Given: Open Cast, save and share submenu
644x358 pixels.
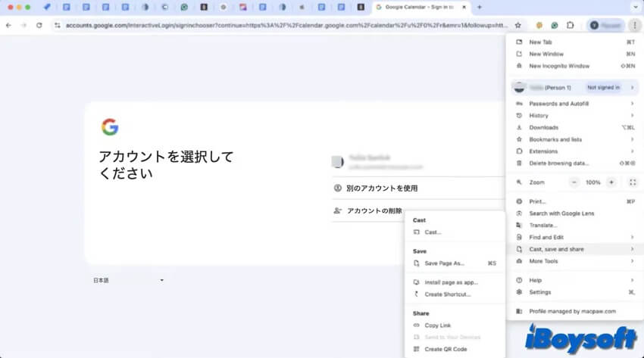Looking at the screenshot, I should pos(575,249).
